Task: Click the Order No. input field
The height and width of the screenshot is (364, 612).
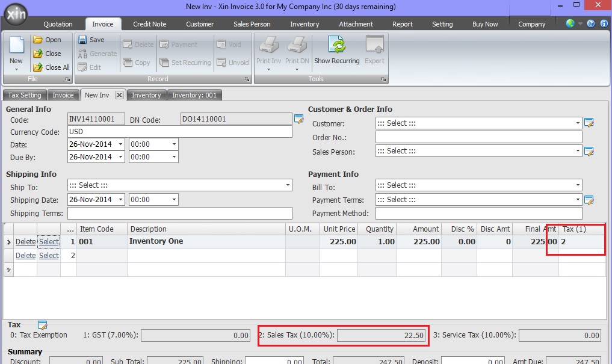Action: pos(479,137)
